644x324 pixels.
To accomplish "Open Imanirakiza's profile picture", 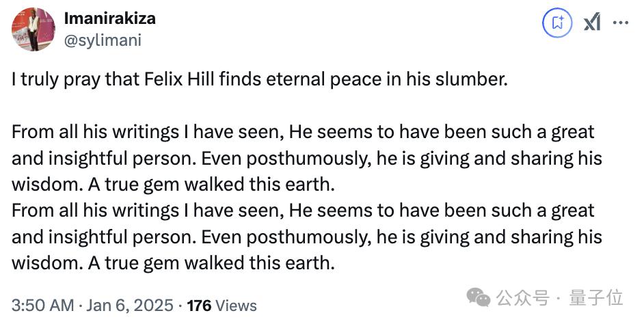I will 33,29.
